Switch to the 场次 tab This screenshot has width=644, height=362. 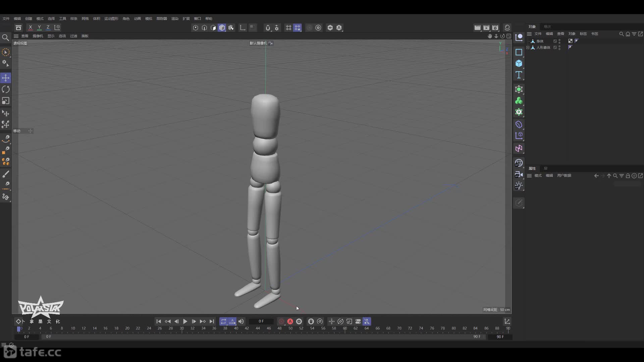pyautogui.click(x=547, y=26)
